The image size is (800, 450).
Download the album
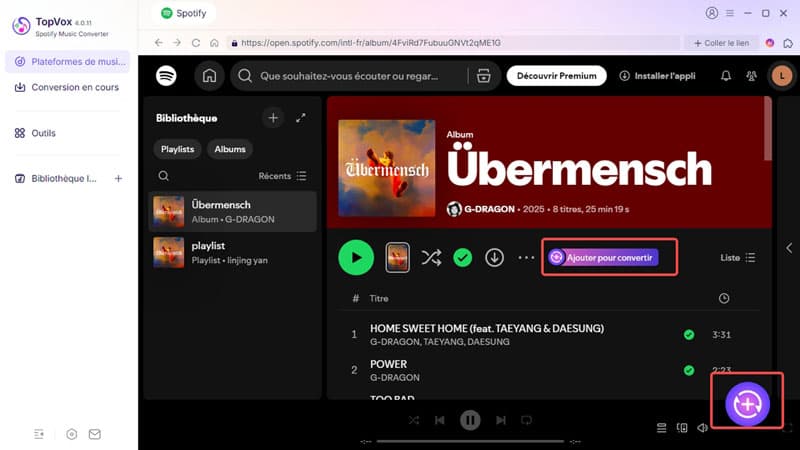point(494,258)
